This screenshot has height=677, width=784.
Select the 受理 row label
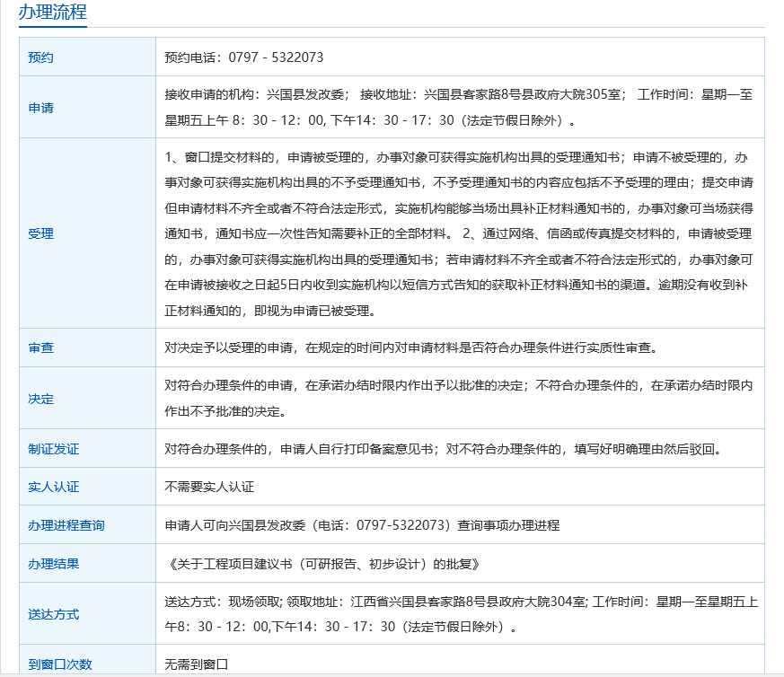40,233
